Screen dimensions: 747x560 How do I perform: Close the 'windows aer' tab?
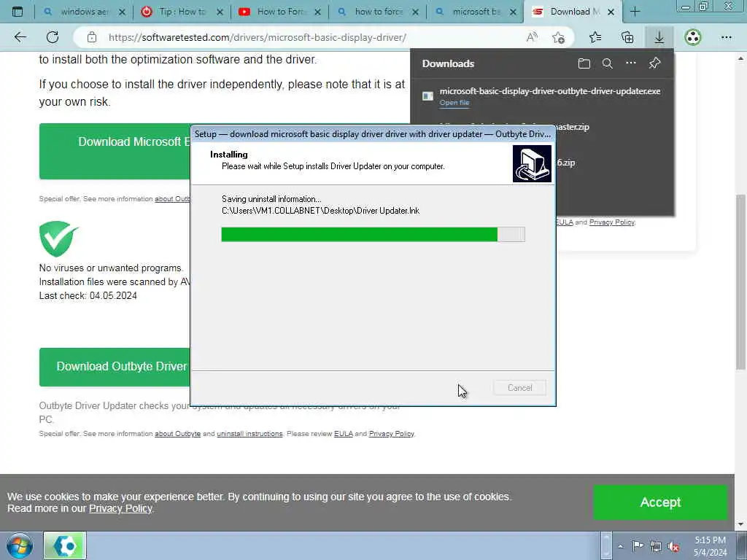click(122, 12)
